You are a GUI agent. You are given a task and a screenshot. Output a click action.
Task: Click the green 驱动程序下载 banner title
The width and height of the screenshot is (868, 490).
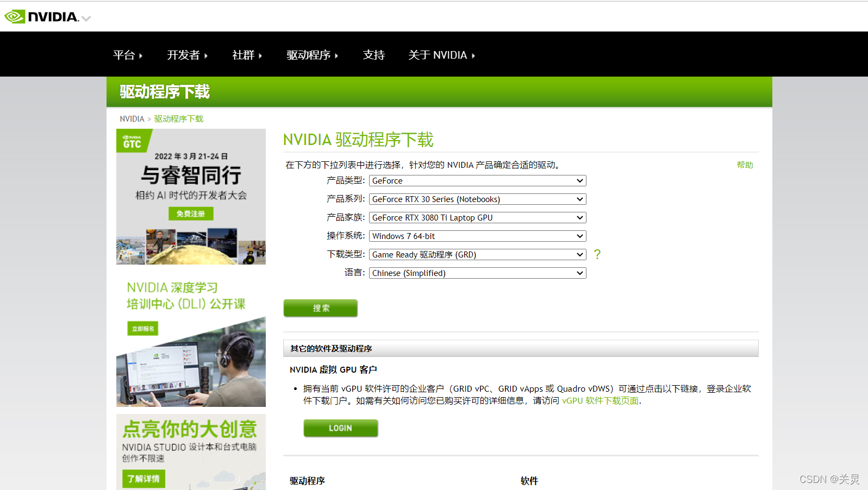[x=165, y=92]
